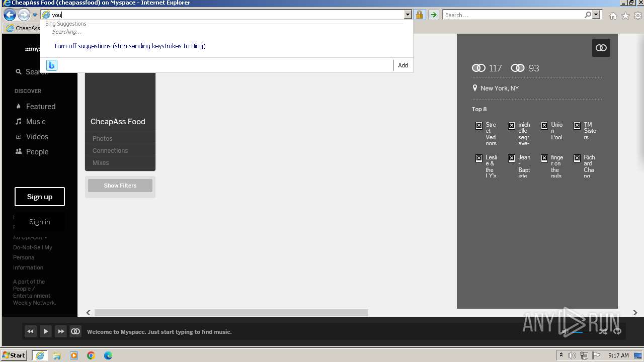Open Street Vendors Top 8 thumbnail
644x362 pixels.
pos(487,134)
